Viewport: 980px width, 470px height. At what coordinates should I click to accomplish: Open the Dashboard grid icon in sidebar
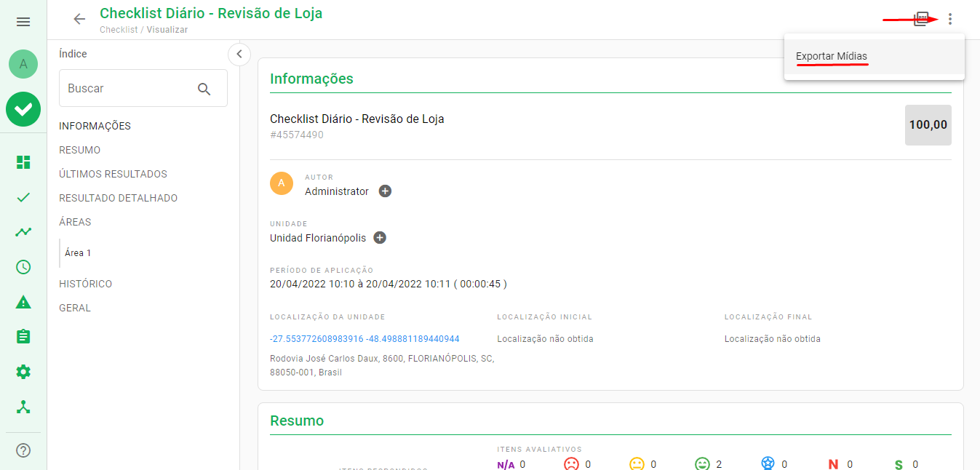click(23, 162)
